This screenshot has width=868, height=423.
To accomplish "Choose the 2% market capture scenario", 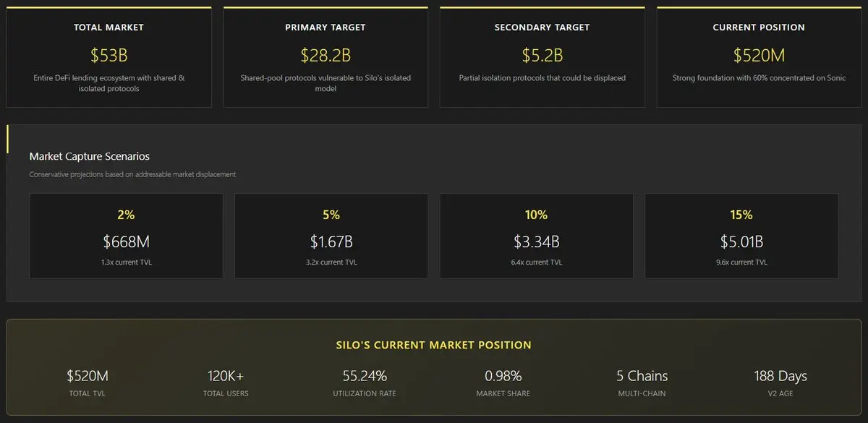I will coord(126,236).
